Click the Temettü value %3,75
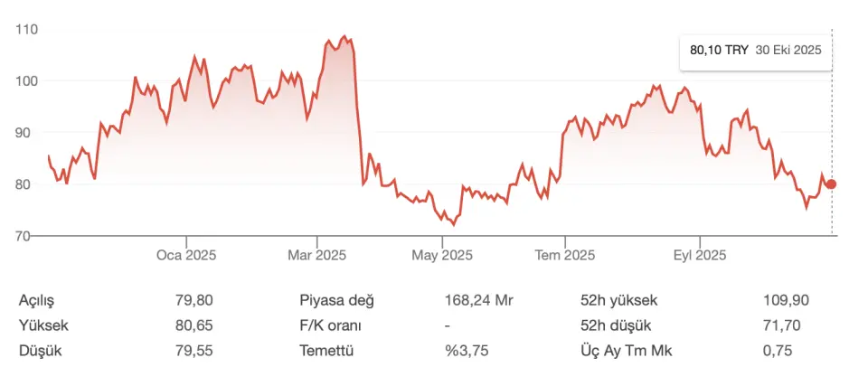 [466, 351]
